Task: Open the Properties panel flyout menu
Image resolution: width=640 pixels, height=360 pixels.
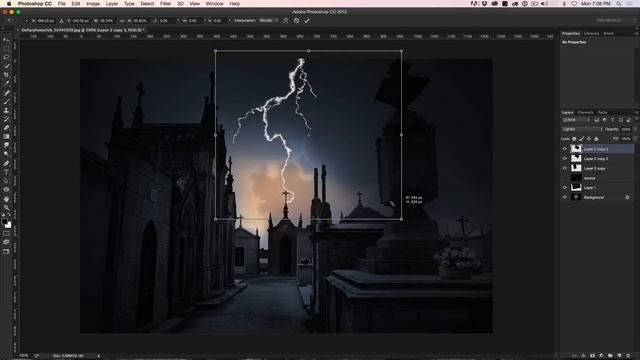Action: coord(636,33)
